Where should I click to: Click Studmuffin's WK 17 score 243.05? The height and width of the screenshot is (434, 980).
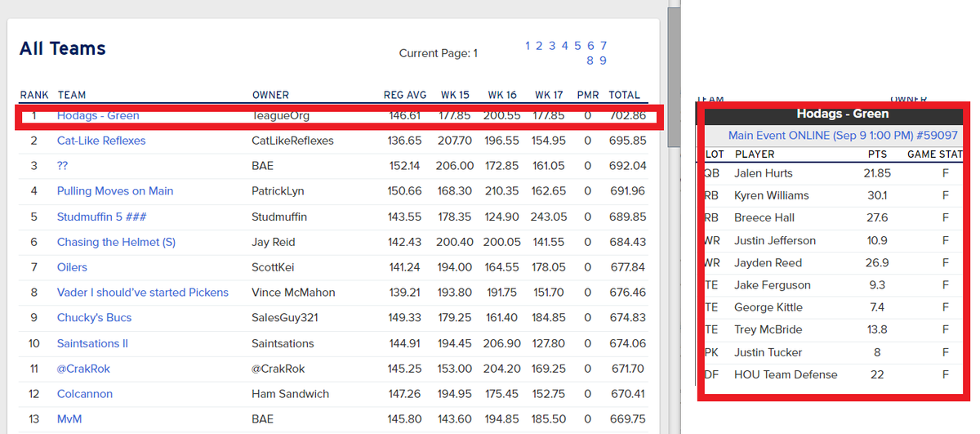tap(549, 217)
